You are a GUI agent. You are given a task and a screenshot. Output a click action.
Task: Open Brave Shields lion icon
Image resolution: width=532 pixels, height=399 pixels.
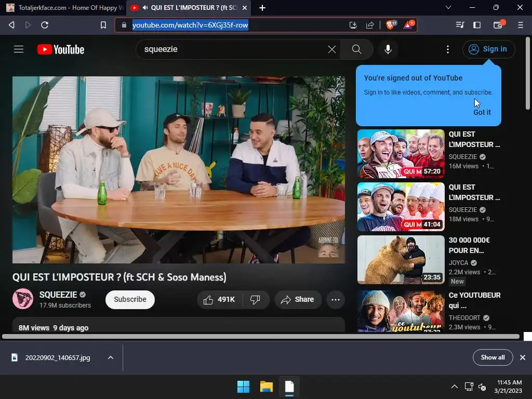click(x=391, y=25)
